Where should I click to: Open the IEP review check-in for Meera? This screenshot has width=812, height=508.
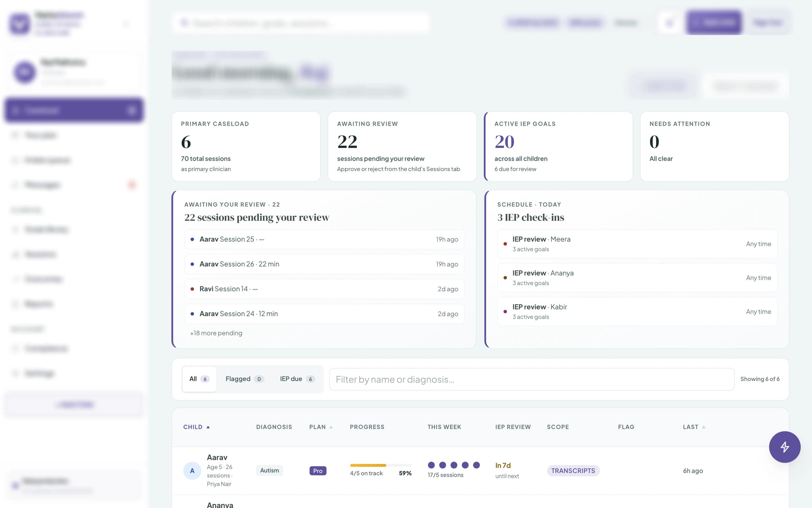[x=637, y=244]
